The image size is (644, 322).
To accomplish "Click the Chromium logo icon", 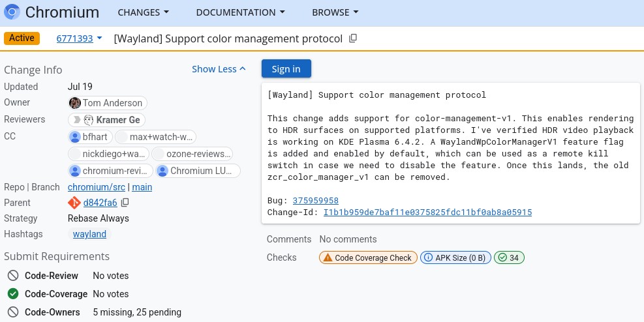I will click(12, 12).
